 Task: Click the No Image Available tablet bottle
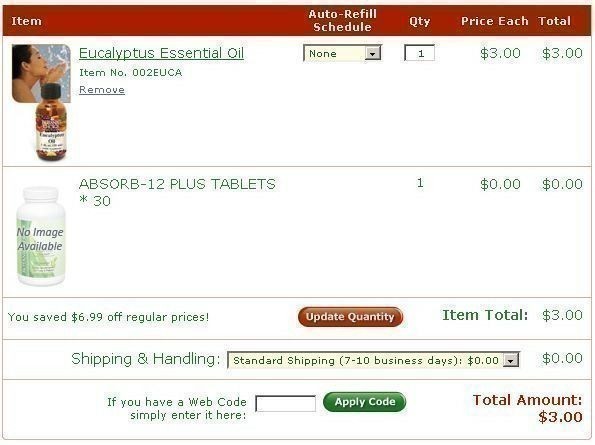coord(41,236)
